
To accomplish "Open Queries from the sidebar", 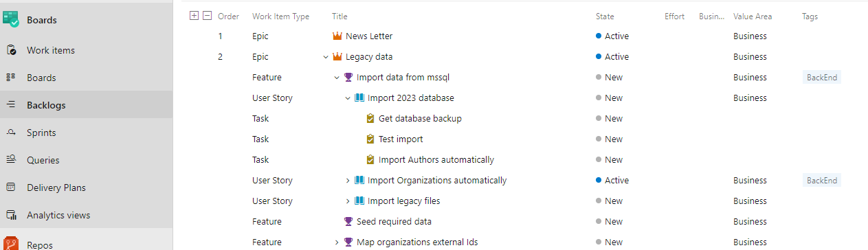I will pos(43,160).
